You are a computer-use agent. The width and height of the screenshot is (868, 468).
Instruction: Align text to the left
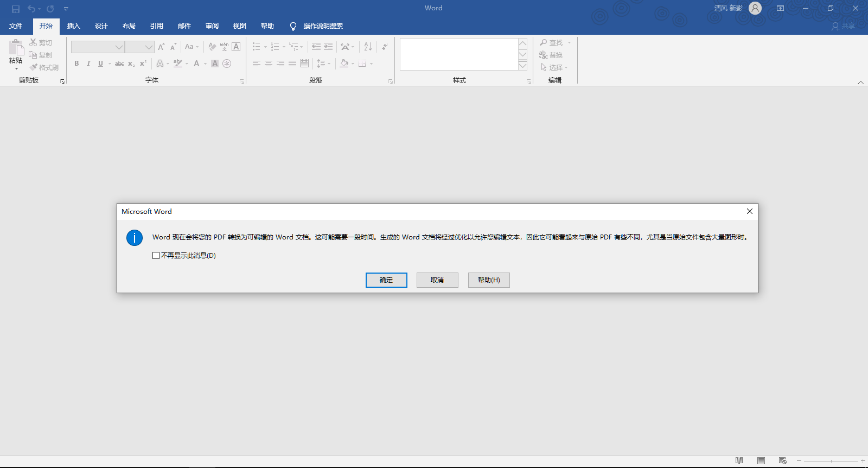(257, 64)
